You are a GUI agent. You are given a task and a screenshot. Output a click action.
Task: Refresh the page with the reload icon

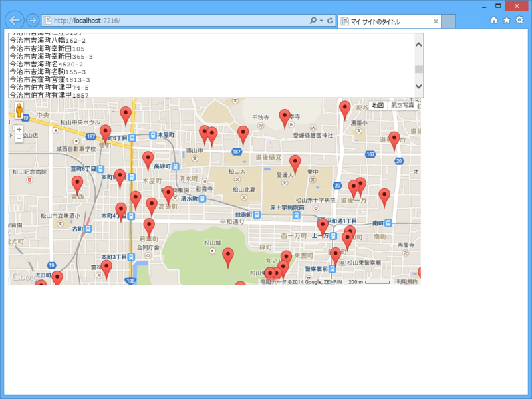[x=330, y=21]
